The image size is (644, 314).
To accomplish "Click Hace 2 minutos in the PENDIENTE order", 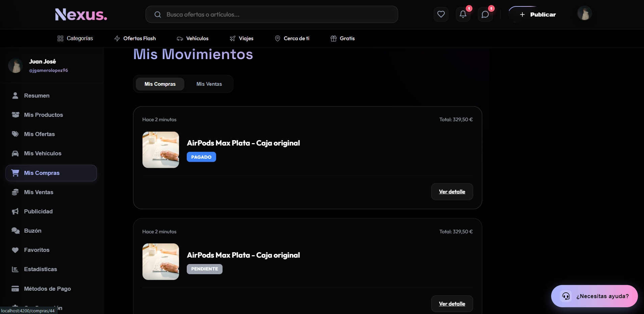I will coord(159,232).
